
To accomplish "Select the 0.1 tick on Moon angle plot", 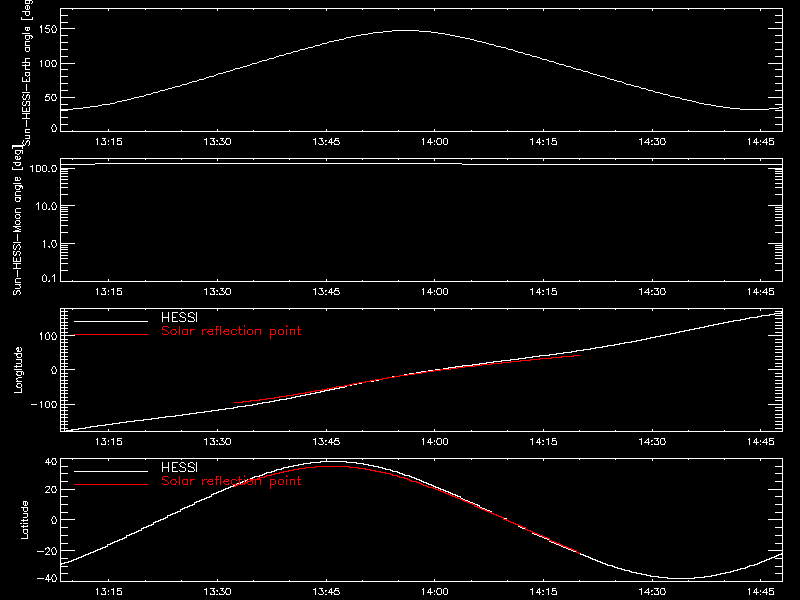I will click(49, 278).
